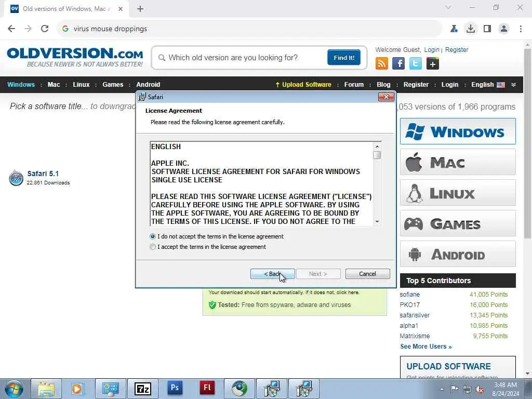
Task: Open the Chrome three-dot menu
Action: tap(521, 29)
